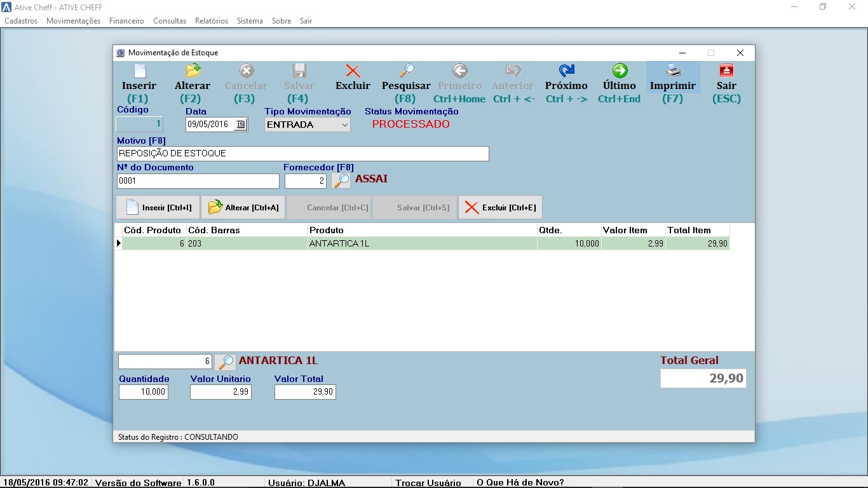Click the Cód. Produto column header

click(x=154, y=230)
